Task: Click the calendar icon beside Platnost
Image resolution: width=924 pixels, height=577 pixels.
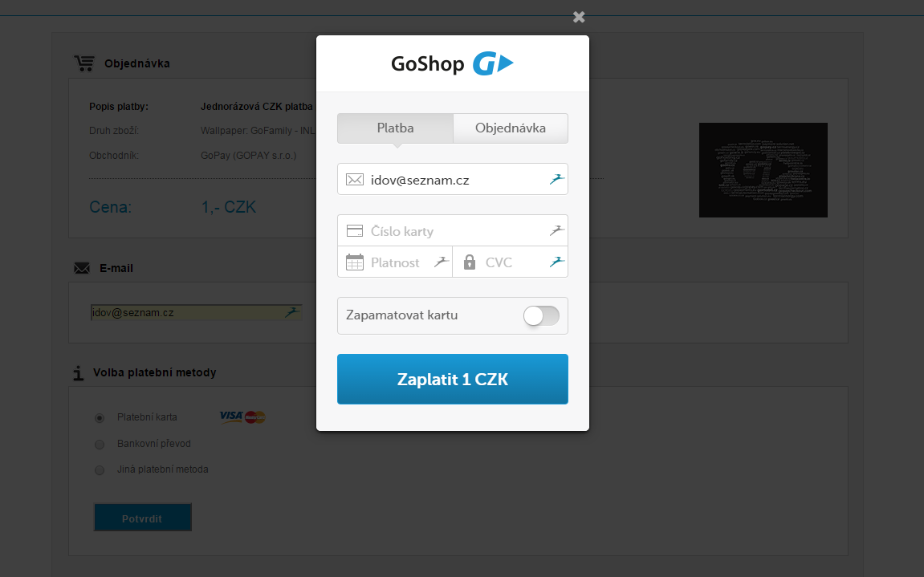Action: point(355,262)
